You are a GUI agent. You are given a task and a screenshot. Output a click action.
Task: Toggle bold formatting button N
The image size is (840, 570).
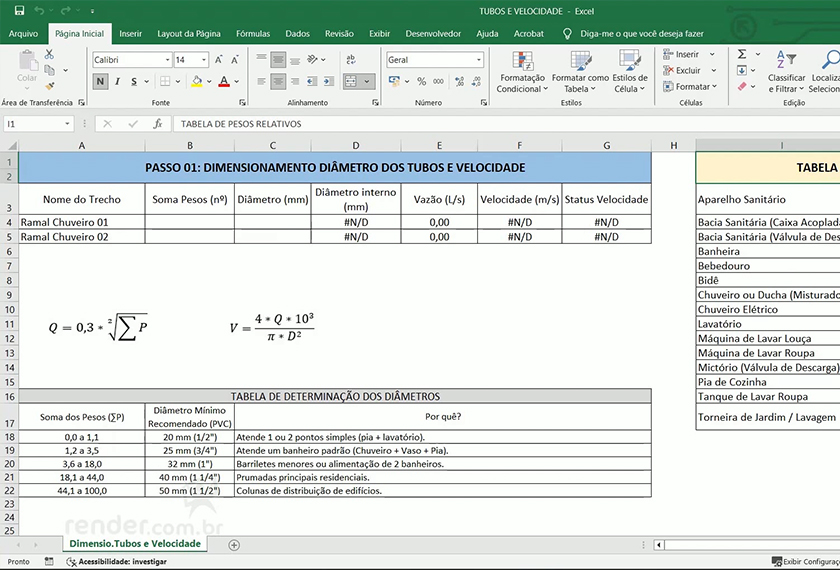(100, 82)
